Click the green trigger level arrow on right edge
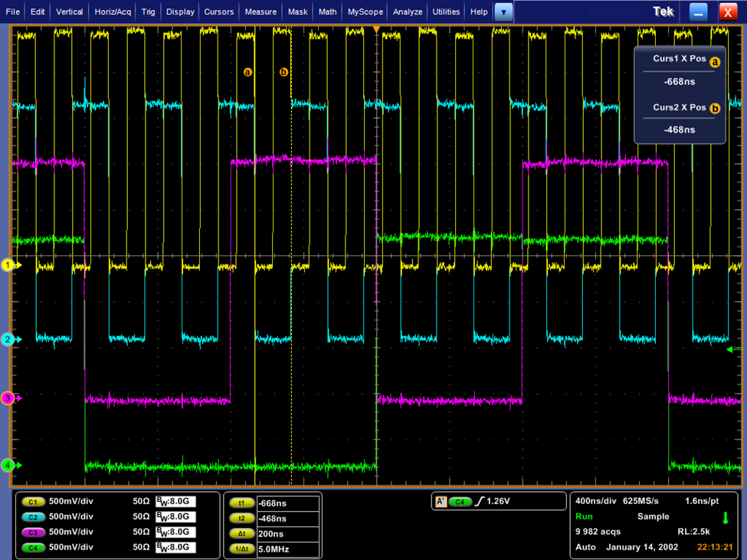Viewport: 747px width, 560px height. (x=729, y=349)
